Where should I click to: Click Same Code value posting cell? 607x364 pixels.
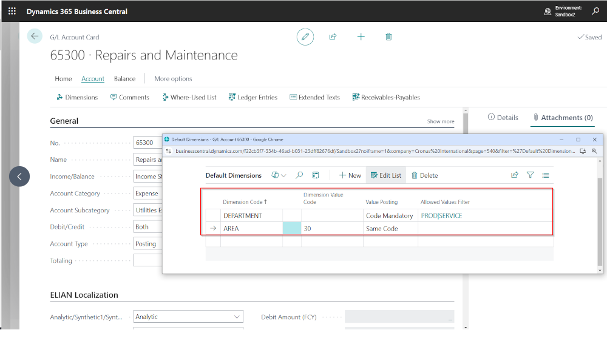(390, 228)
